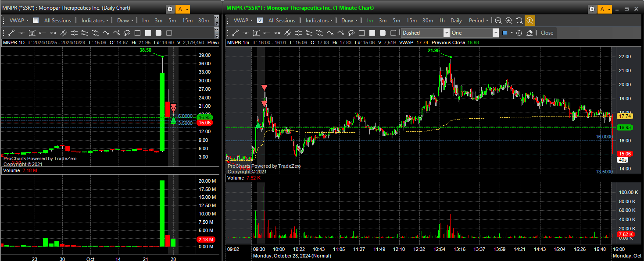Switch 1 Minute Chart to Daily timeframe

[x=456, y=21]
